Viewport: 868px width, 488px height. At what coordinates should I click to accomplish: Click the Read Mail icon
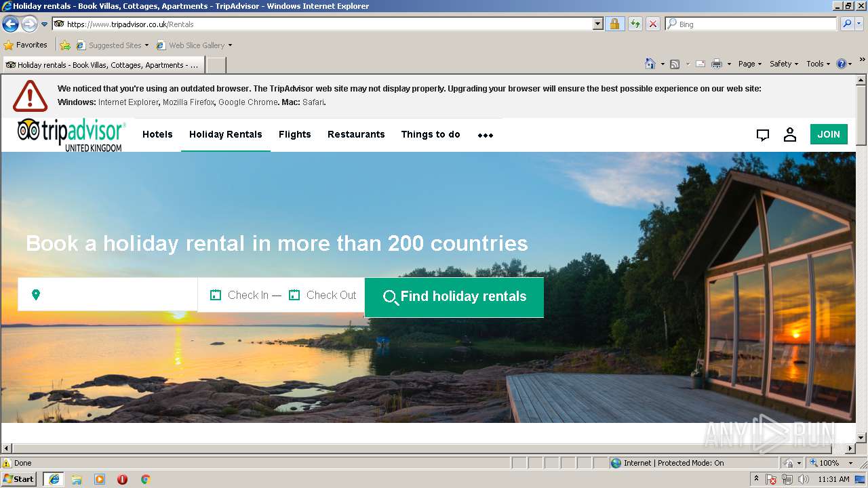[701, 64]
